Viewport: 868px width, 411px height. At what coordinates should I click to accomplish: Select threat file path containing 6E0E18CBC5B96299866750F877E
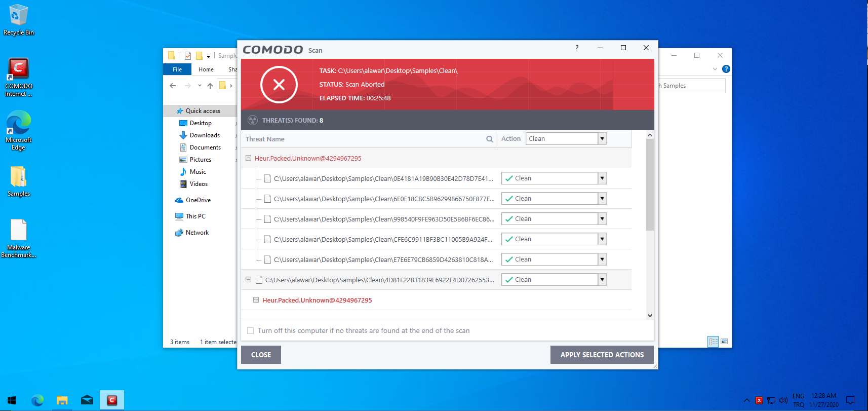click(x=384, y=199)
